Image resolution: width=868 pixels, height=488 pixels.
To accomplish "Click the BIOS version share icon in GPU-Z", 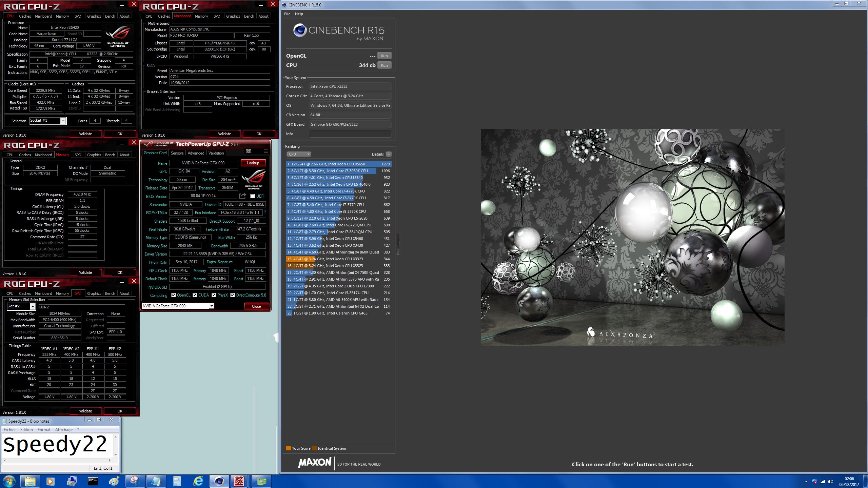I will point(242,196).
